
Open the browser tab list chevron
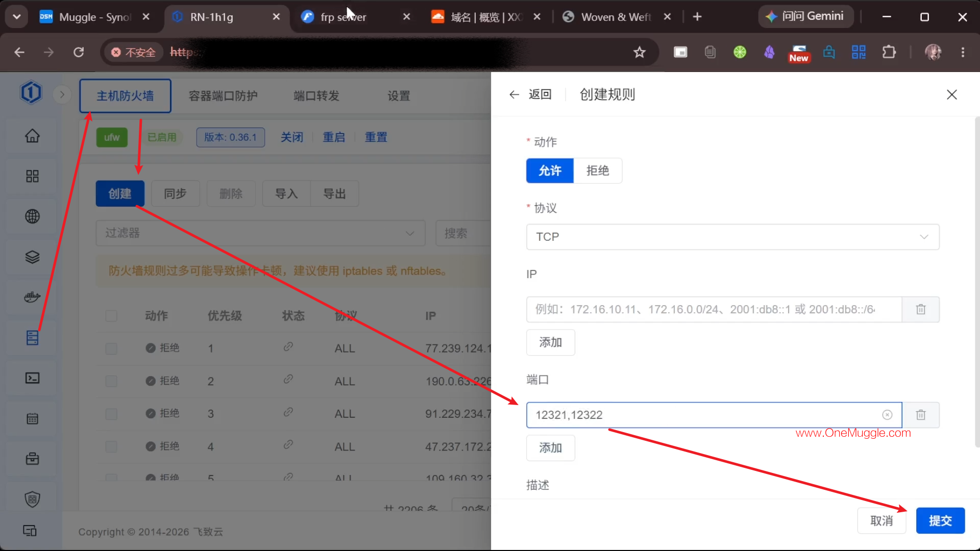17,17
